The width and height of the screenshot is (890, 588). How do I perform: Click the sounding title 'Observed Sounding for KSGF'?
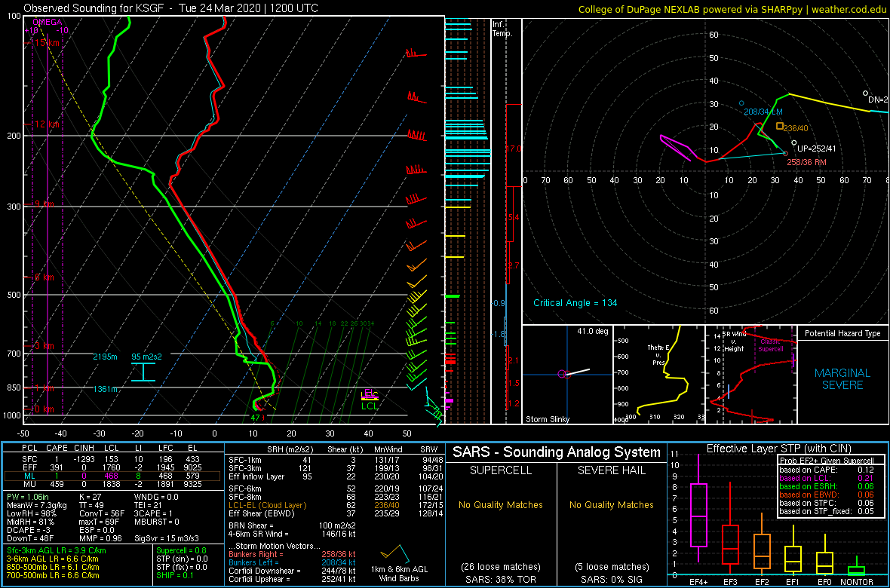point(96,8)
